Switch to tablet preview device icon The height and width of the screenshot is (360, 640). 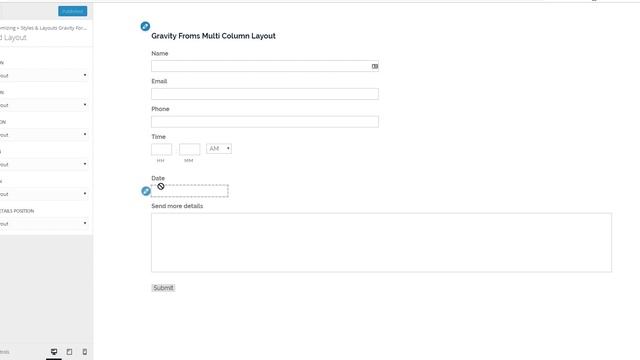tap(69, 351)
